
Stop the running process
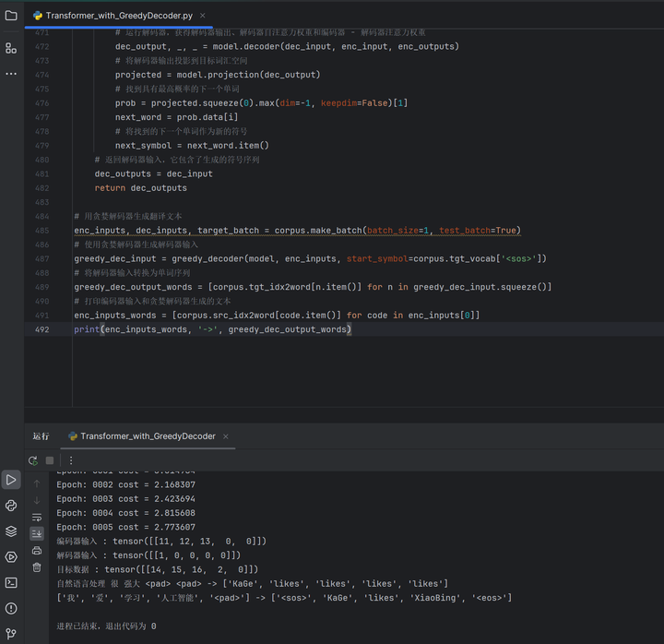pos(50,460)
